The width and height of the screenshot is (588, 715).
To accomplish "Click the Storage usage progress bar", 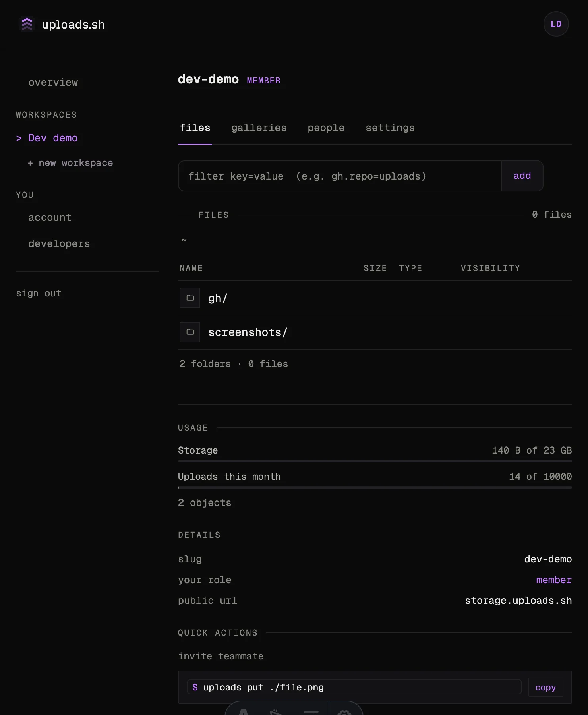I will coord(375,461).
